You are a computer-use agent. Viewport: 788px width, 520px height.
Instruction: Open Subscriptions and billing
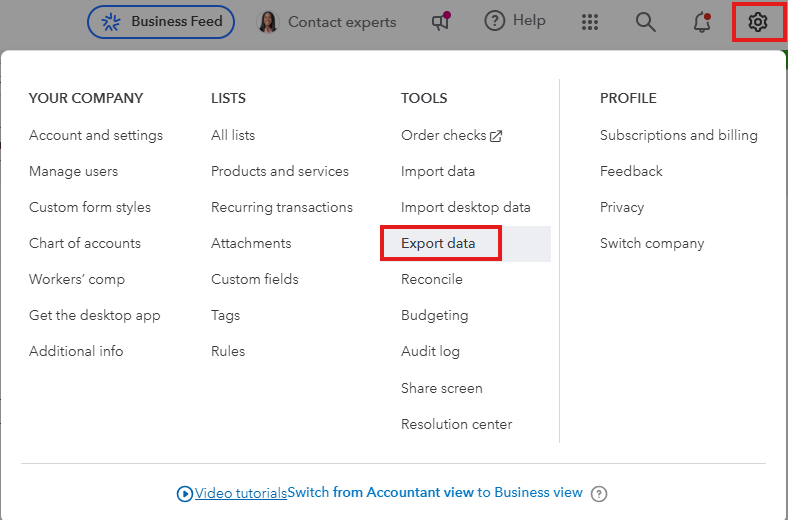(679, 135)
